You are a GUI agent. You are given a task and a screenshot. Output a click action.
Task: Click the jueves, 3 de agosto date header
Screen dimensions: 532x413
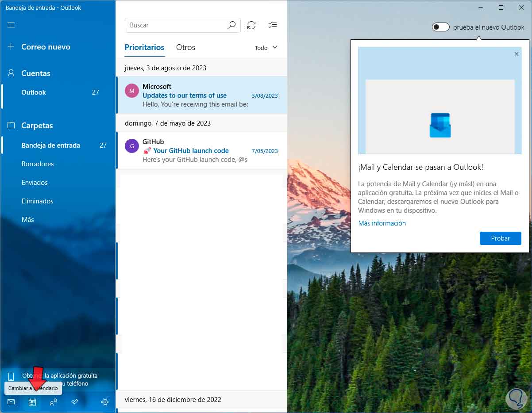coord(166,68)
